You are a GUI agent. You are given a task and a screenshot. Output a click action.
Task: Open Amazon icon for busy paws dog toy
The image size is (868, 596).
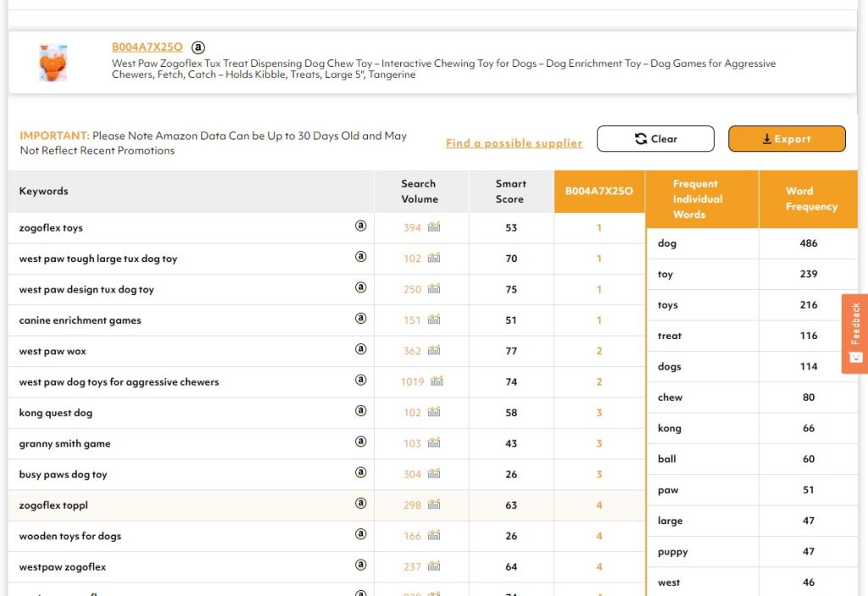pyautogui.click(x=360, y=472)
